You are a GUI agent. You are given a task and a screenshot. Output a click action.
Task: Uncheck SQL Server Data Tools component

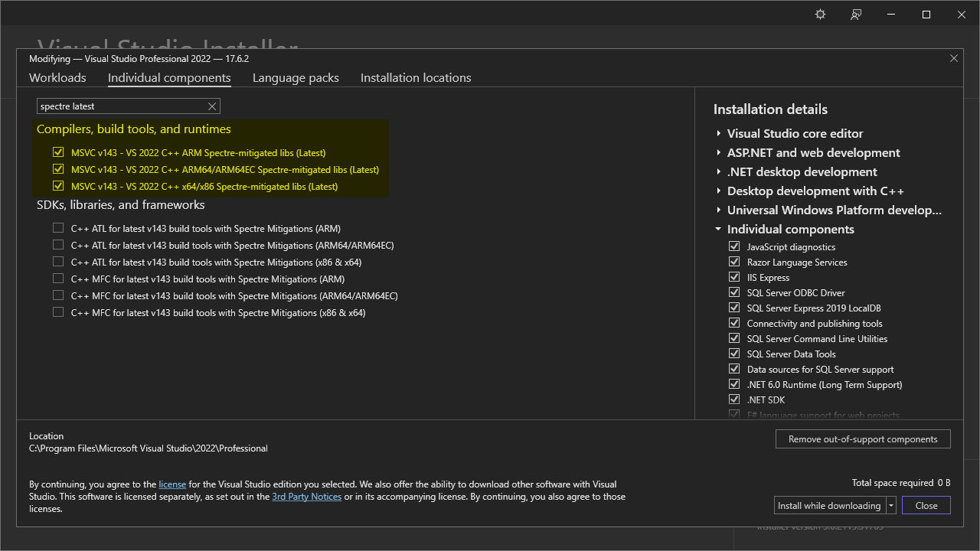(734, 354)
